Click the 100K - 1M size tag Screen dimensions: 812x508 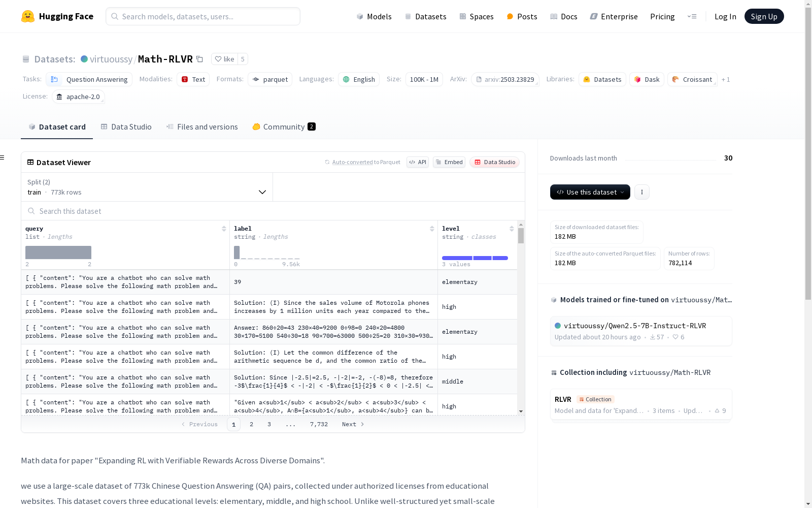coord(424,79)
